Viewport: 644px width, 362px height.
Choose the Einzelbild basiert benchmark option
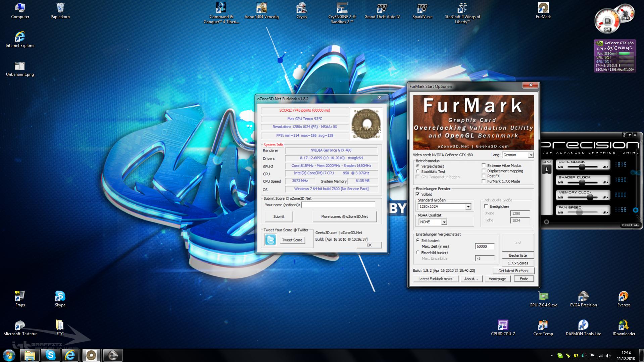pyautogui.click(x=418, y=253)
